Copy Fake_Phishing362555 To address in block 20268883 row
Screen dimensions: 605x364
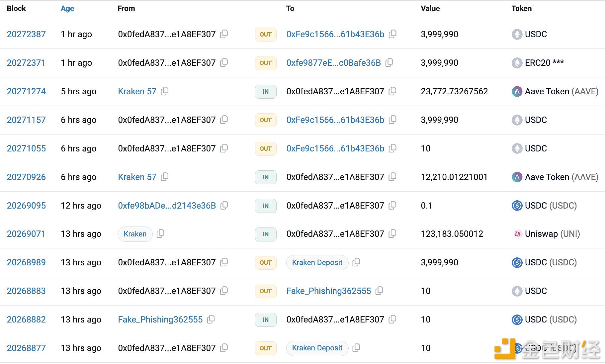(x=379, y=291)
